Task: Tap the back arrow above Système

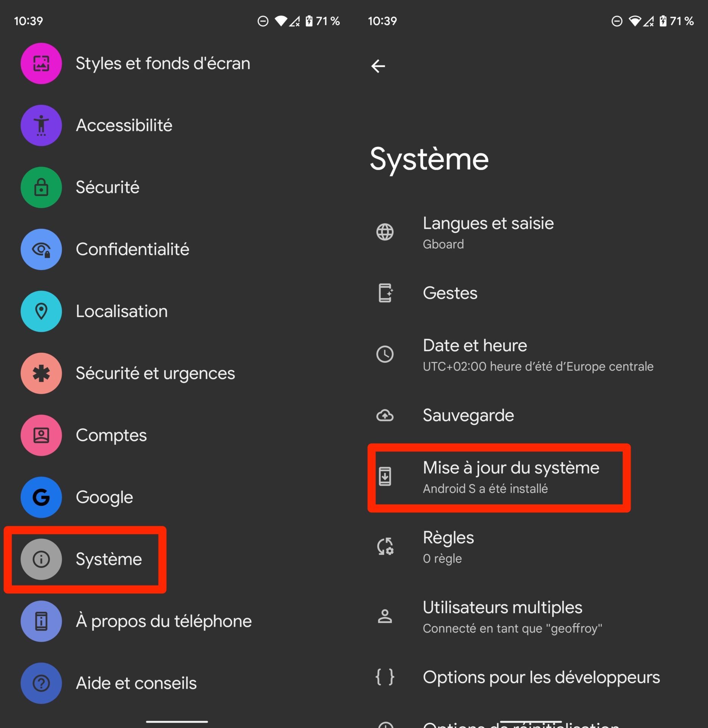Action: tap(378, 66)
